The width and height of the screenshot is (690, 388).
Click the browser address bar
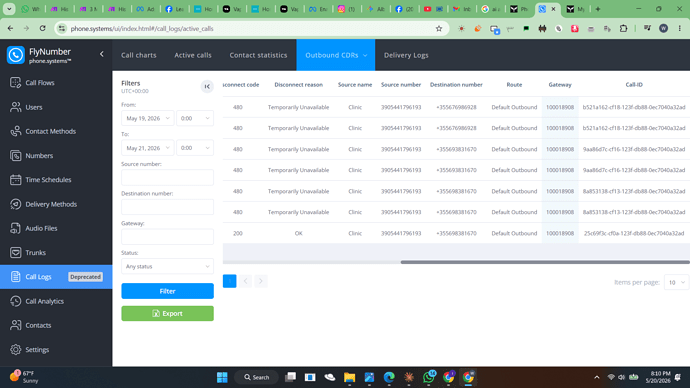tap(251, 29)
